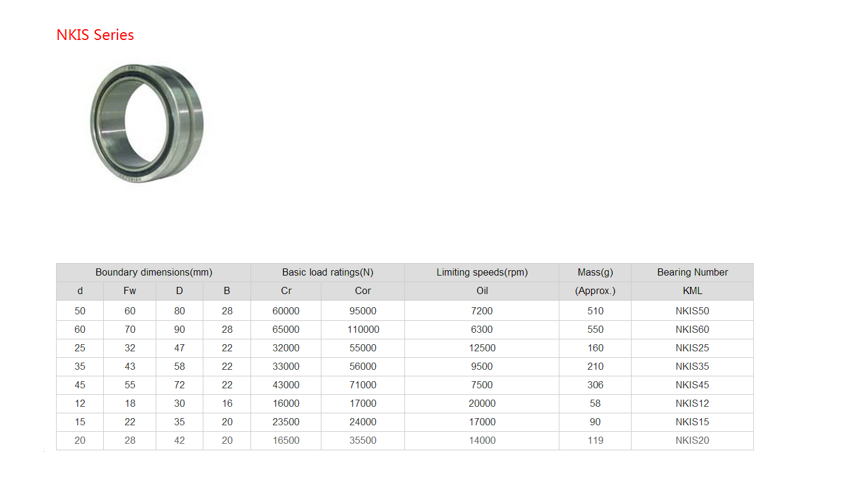Viewport: 854px width, 504px height.
Task: Click the (Approx.) subheader cell
Action: coord(595,291)
